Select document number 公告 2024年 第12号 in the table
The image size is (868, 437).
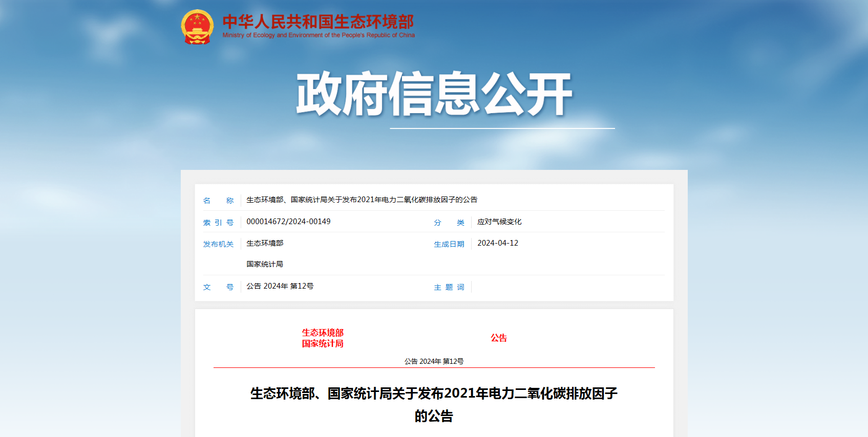click(280, 286)
